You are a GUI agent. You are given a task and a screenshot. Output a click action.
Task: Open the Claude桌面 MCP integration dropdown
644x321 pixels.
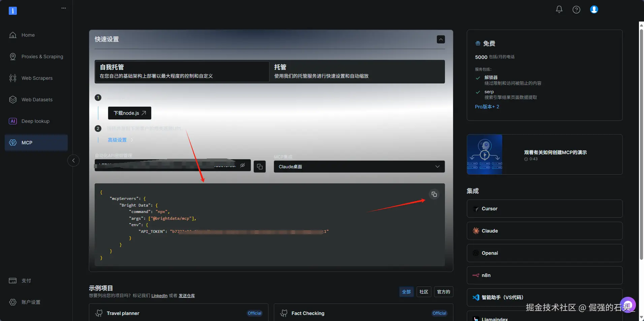pyautogui.click(x=359, y=167)
